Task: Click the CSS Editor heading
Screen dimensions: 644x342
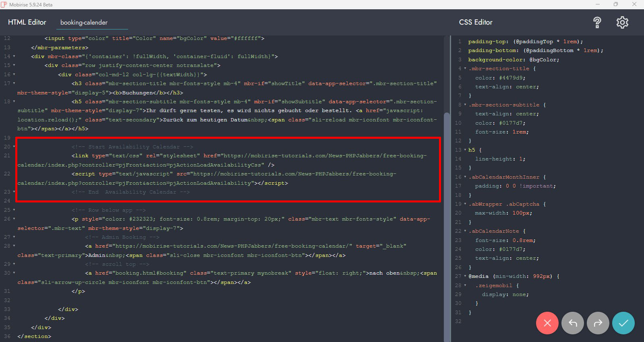Action: (476, 23)
